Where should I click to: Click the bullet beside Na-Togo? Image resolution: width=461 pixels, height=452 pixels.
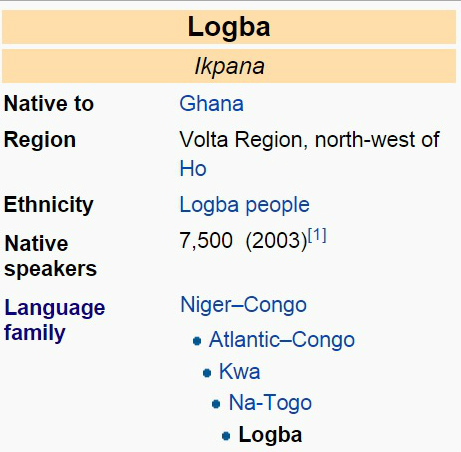[x=216, y=404]
